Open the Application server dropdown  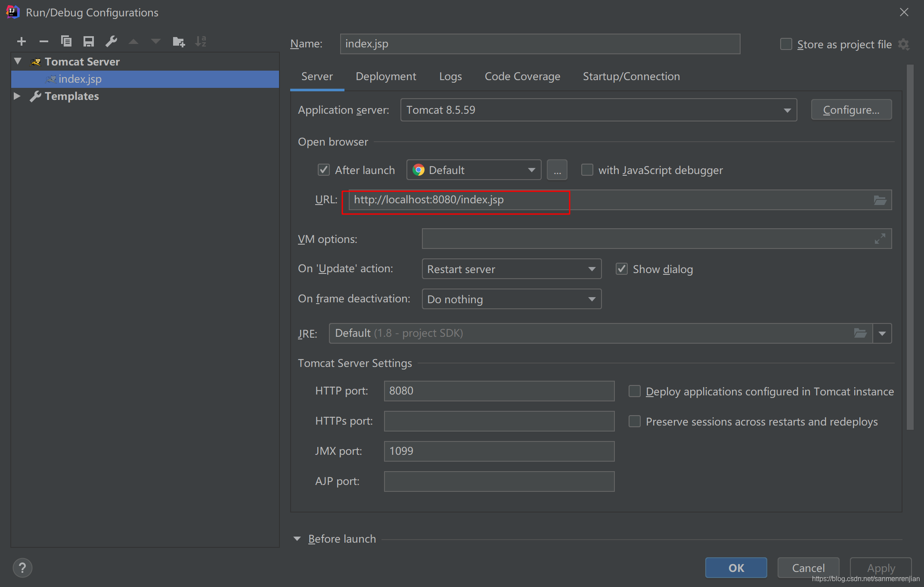click(599, 110)
